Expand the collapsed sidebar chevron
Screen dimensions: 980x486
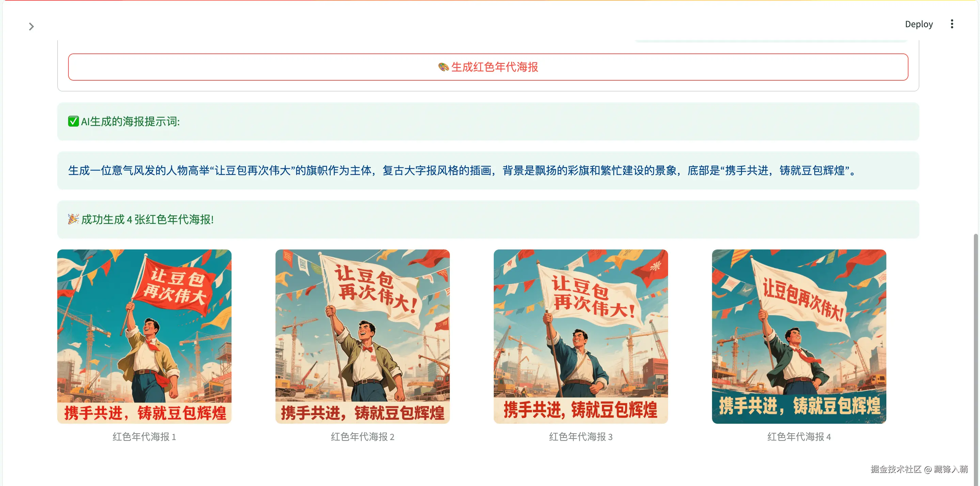coord(31,26)
